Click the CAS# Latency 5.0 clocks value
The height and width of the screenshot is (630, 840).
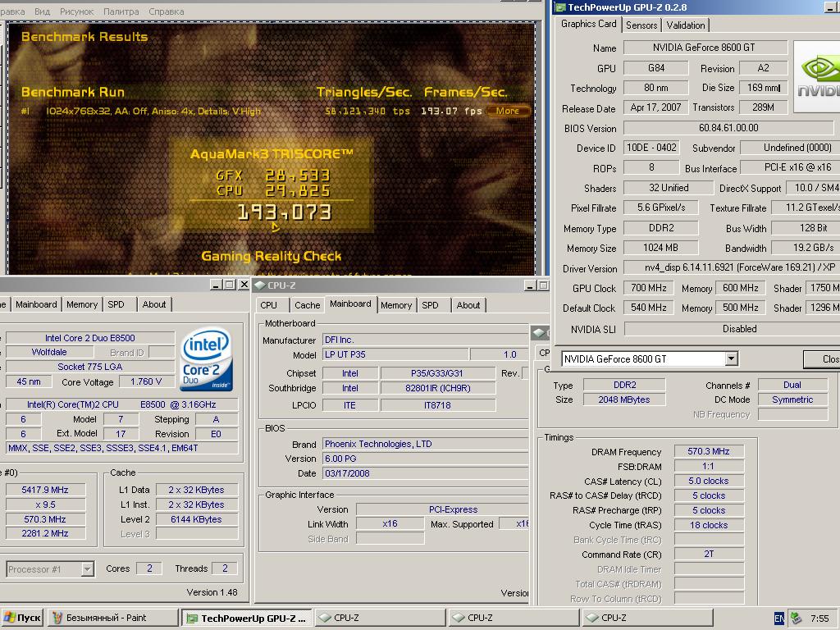coord(708,481)
